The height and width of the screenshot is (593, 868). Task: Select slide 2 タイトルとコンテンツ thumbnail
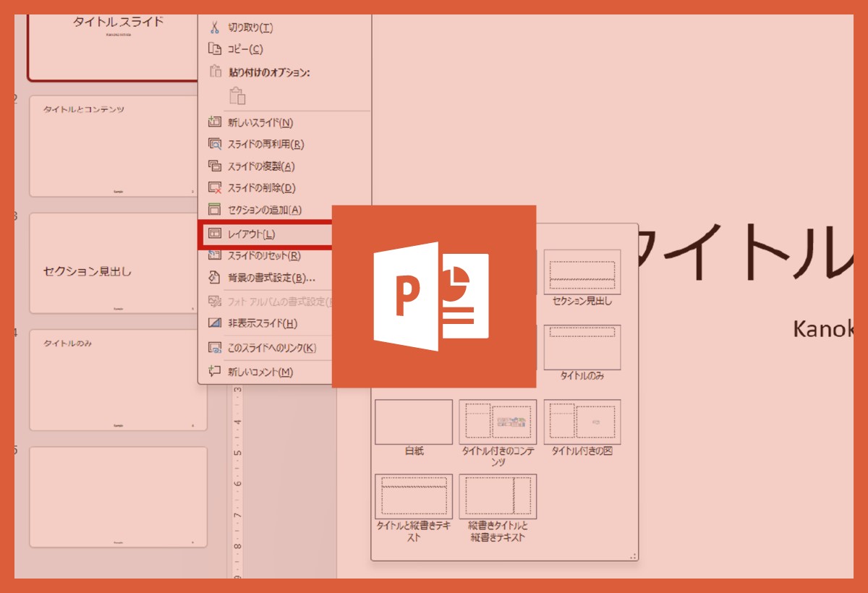tap(116, 146)
